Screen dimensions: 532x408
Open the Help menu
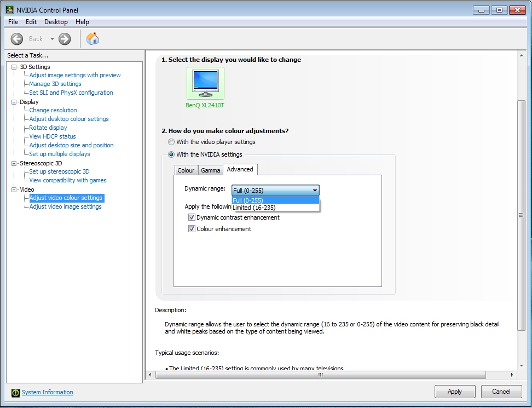82,22
